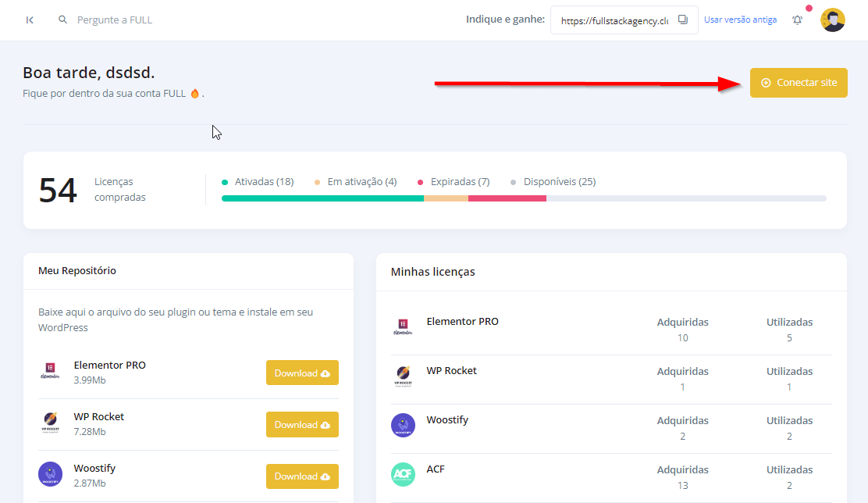
Task: Click the fire emoji beside the FULL account text
Action: pos(195,94)
